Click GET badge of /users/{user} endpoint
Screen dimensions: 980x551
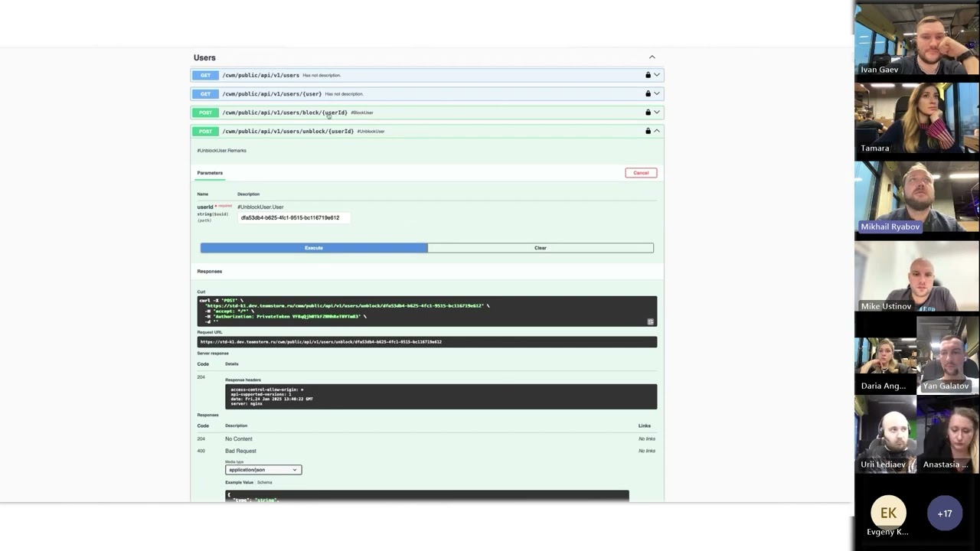pyautogui.click(x=205, y=93)
